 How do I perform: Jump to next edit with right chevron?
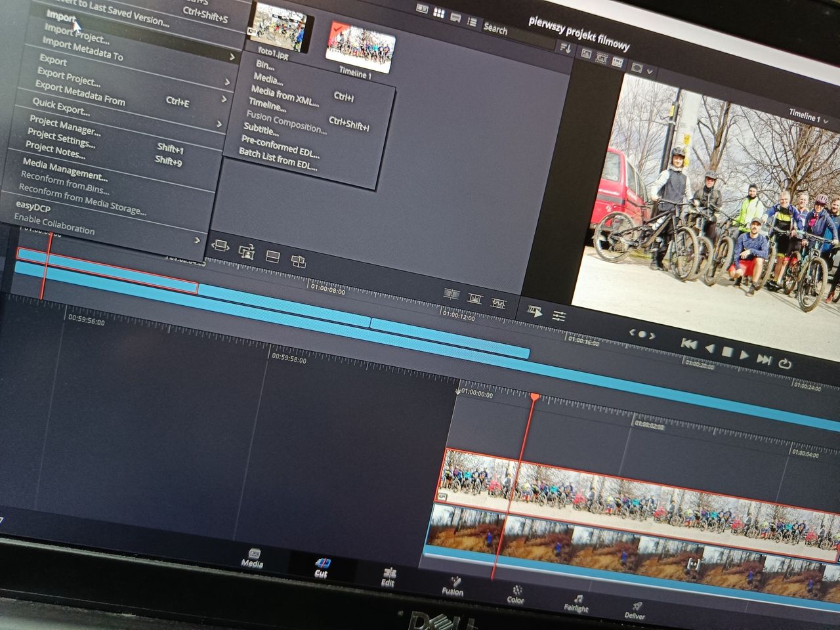652,336
